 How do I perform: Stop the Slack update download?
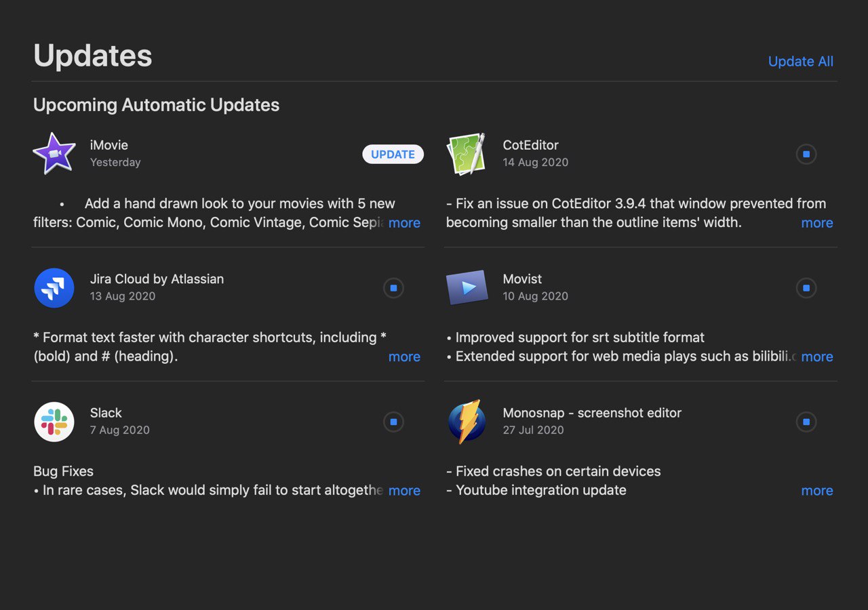393,422
